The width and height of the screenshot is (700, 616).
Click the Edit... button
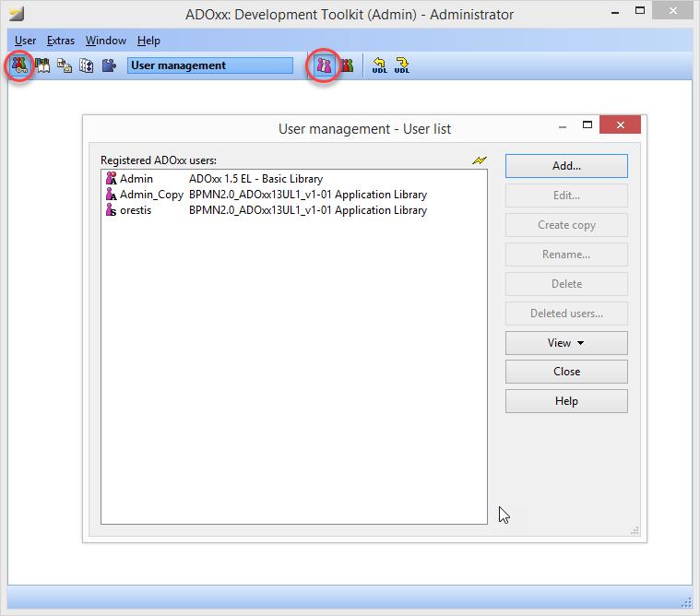click(566, 195)
